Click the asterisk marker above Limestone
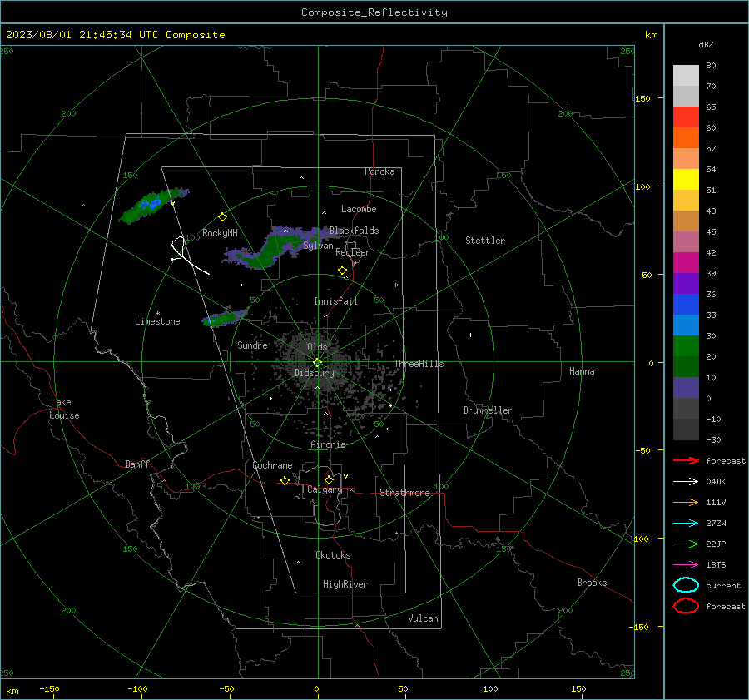 (157, 314)
